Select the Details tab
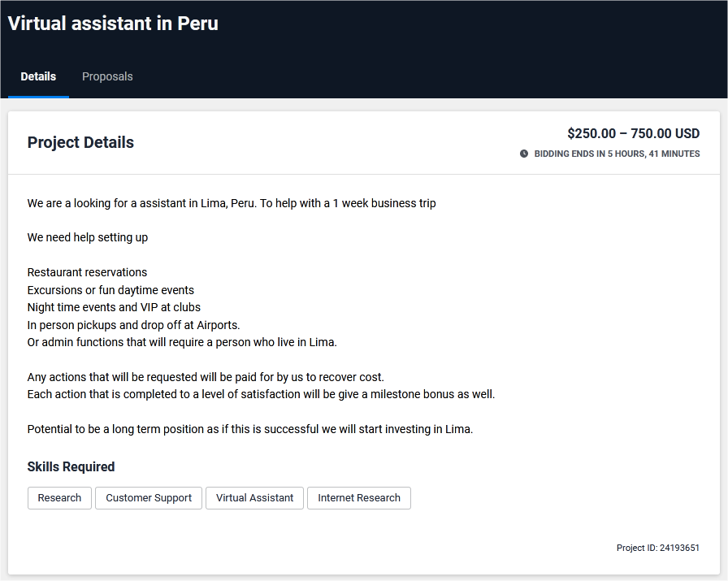The width and height of the screenshot is (728, 581). pos(37,76)
